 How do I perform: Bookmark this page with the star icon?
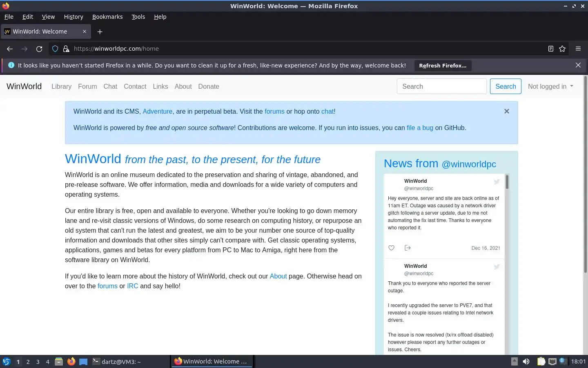562,49
